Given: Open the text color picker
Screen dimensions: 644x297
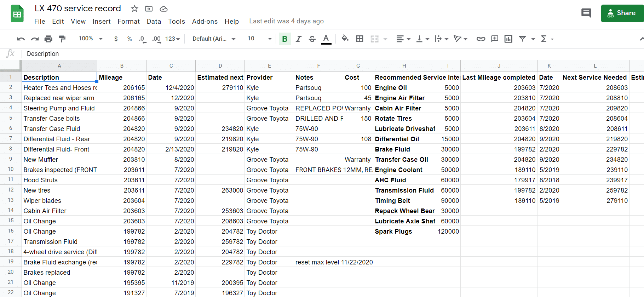Looking at the screenshot, I should (326, 39).
